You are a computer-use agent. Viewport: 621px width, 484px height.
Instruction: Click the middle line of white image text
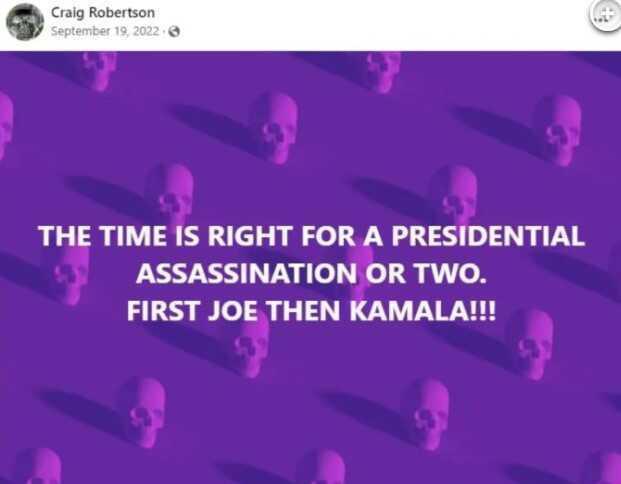point(310,273)
